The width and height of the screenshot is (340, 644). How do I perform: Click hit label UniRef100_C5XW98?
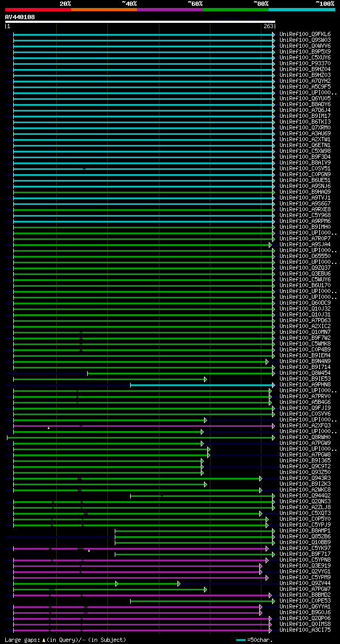(x=305, y=151)
